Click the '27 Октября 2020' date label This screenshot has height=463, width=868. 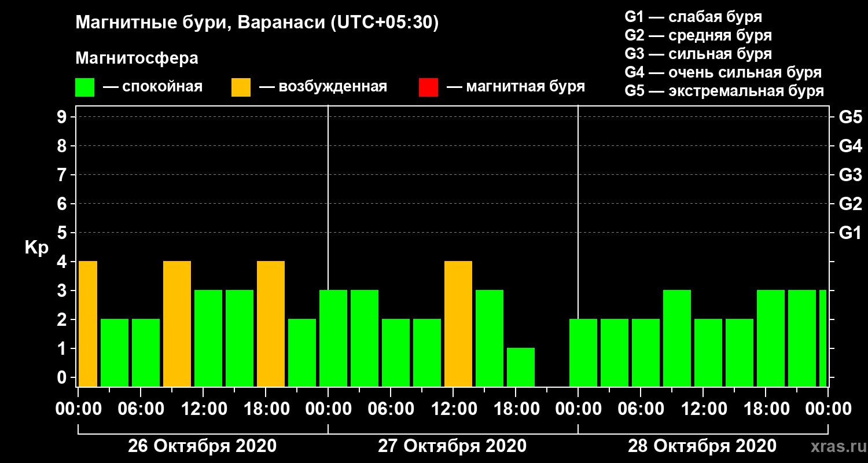click(453, 446)
